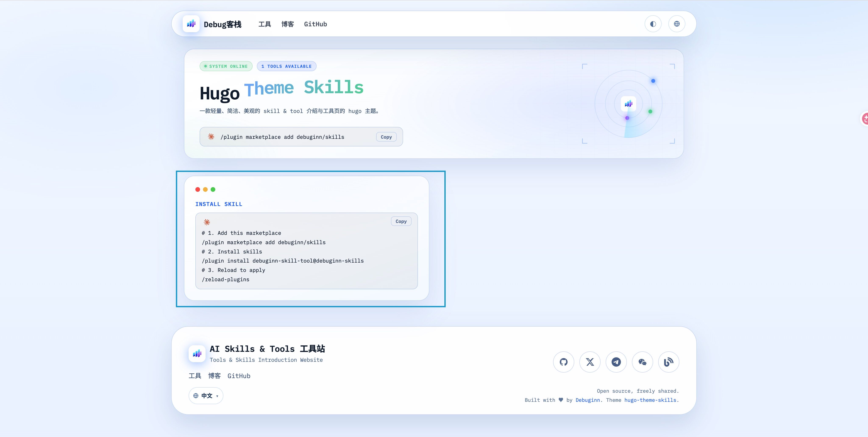Open the blog feed icon in footer

pyautogui.click(x=669, y=362)
